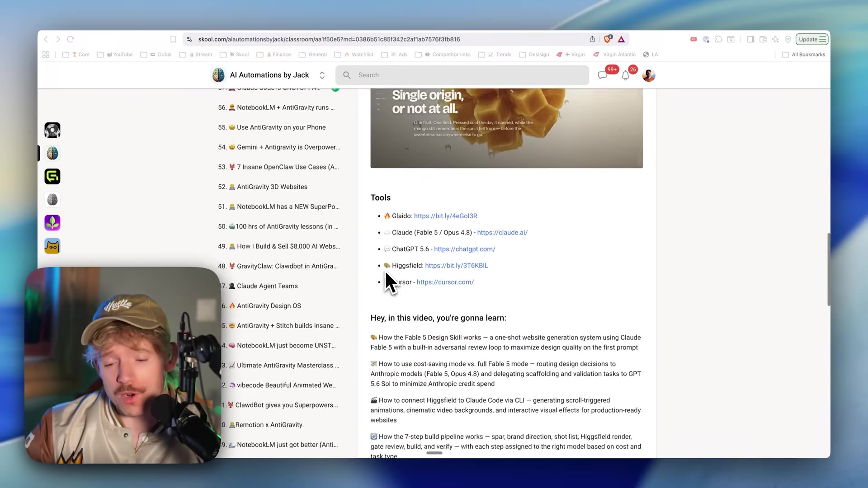
Task: Open the Higgsfield bit.ly link
Action: 456,266
